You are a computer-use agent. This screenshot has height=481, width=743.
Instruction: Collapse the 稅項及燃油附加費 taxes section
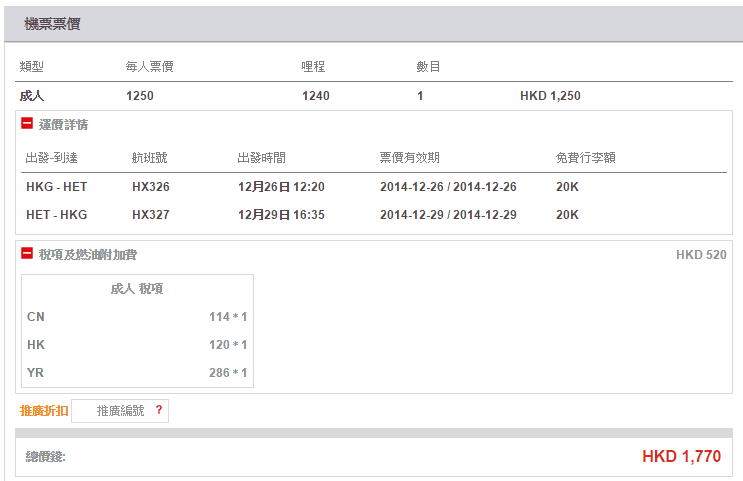tap(27, 254)
